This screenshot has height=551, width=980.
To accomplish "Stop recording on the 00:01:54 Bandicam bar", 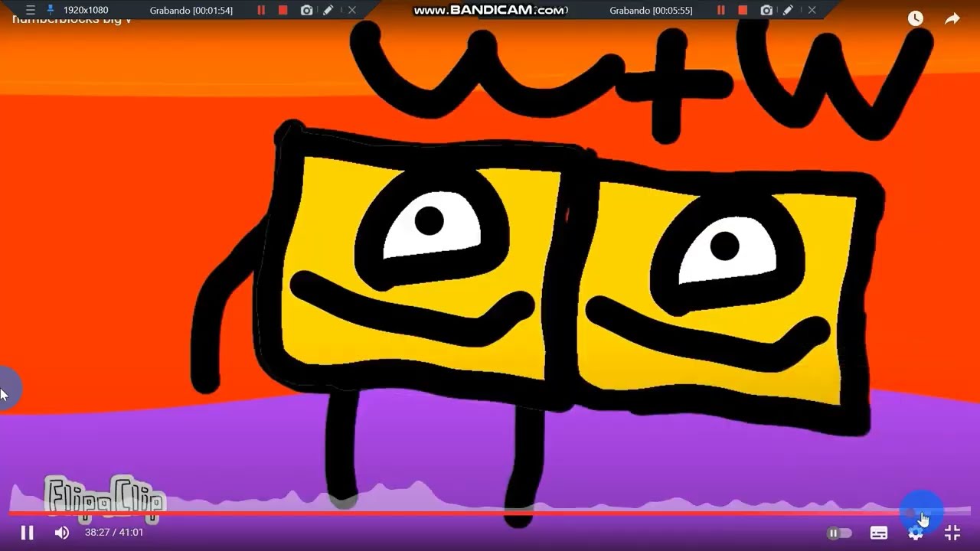I will tap(283, 10).
